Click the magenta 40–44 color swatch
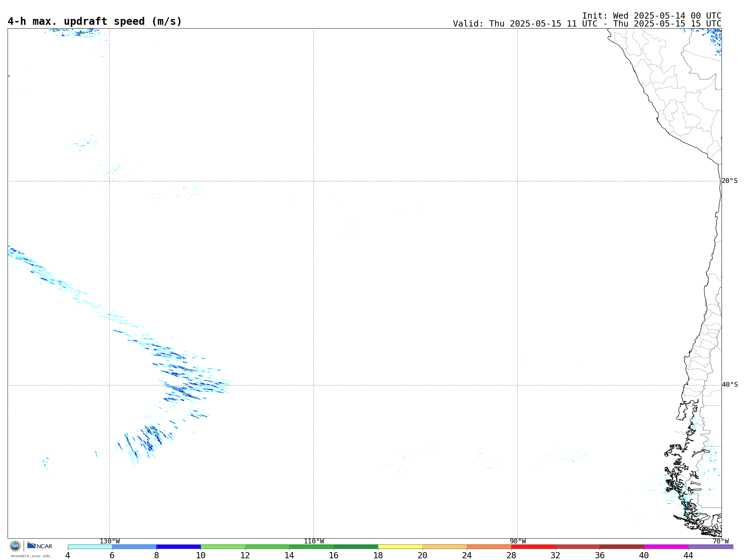744x560 pixels. 666,547
